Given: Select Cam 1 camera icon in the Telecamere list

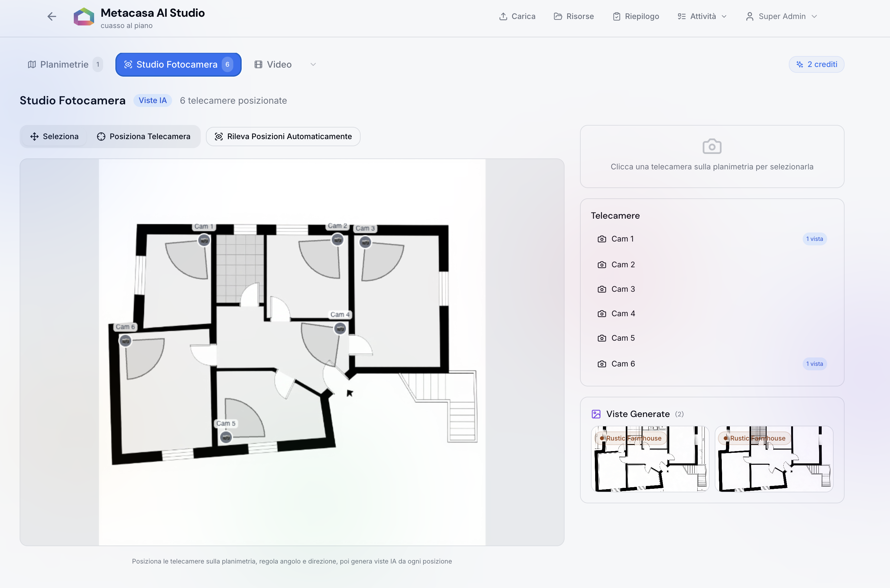Looking at the screenshot, I should click(x=602, y=239).
